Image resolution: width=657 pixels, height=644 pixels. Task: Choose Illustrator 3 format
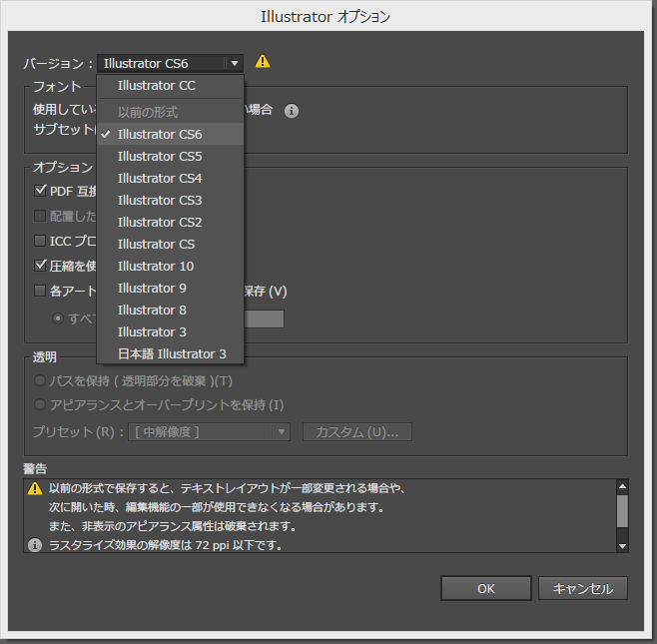coord(170,331)
